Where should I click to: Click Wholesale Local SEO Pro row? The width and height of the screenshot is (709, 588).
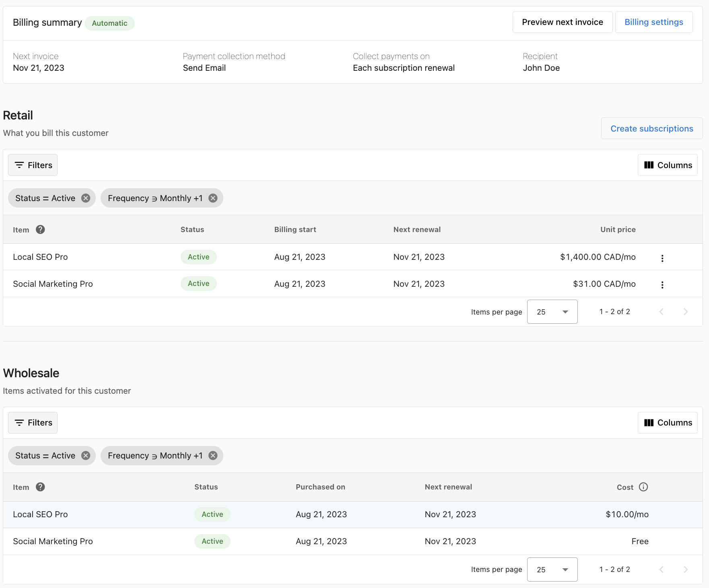[x=353, y=514]
